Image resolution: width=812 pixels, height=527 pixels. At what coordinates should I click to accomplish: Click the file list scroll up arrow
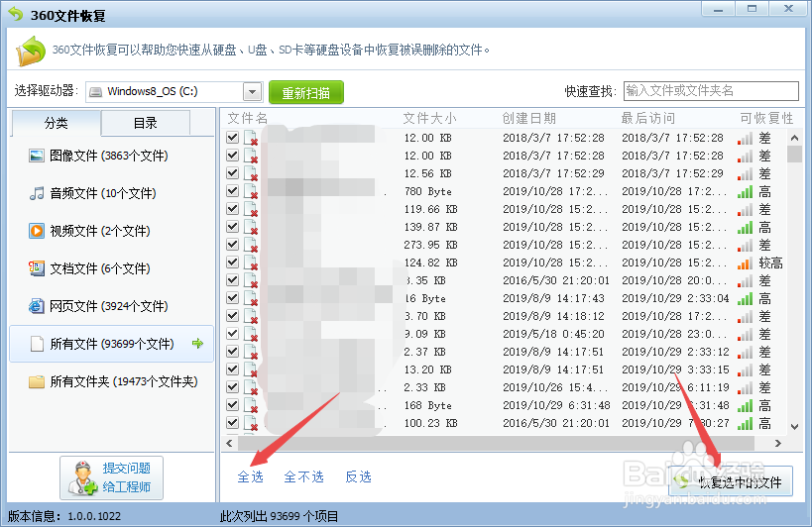click(x=794, y=138)
